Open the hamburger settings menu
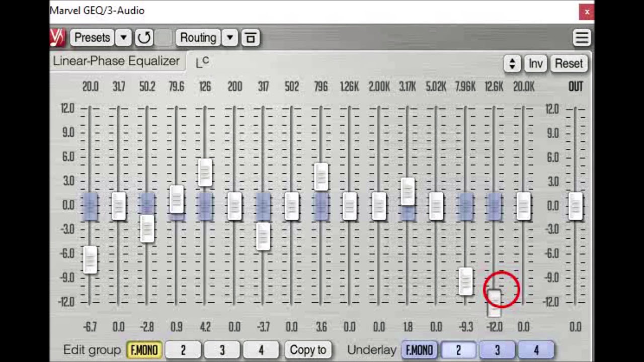This screenshot has height=362, width=644. (x=582, y=38)
